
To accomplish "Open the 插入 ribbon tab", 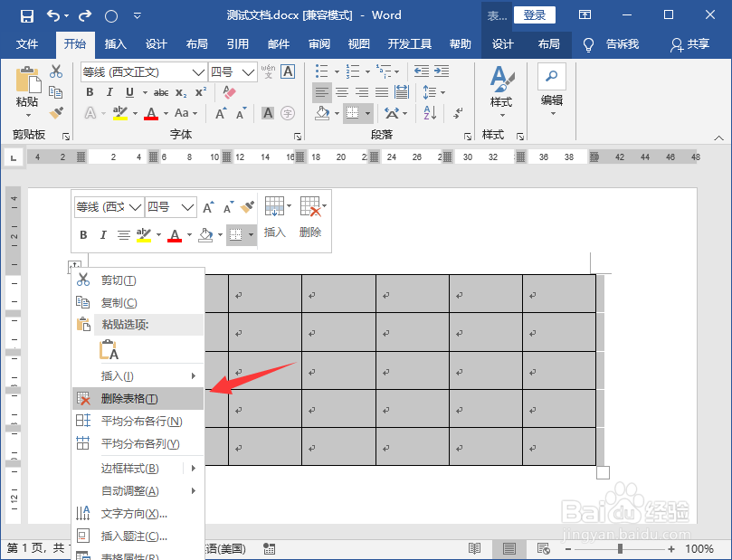I will tap(115, 44).
